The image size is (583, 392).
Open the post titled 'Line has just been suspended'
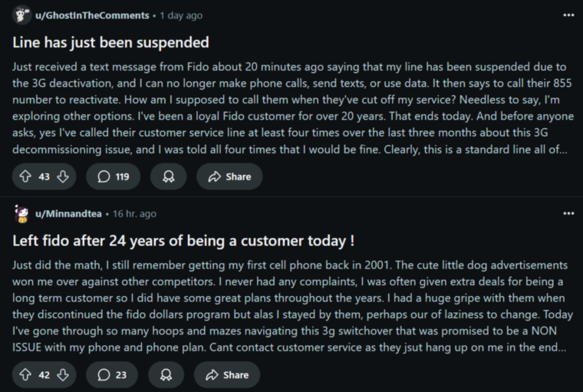[110, 42]
